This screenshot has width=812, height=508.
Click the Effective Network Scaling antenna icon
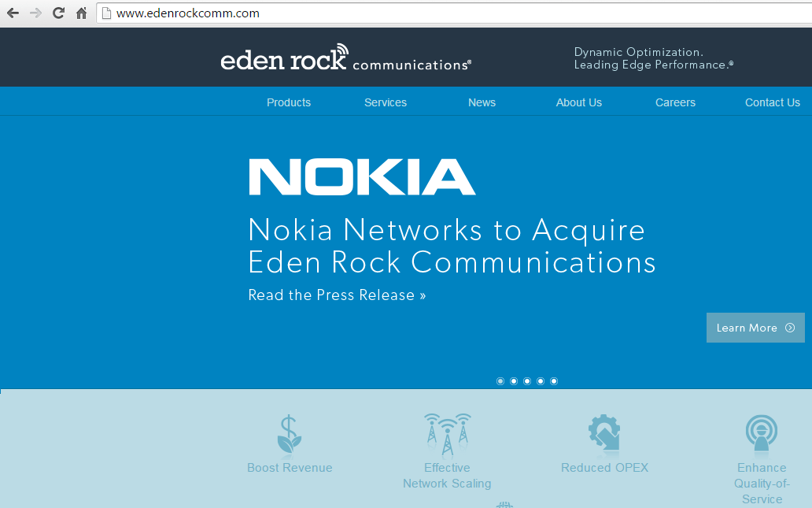pos(446,433)
